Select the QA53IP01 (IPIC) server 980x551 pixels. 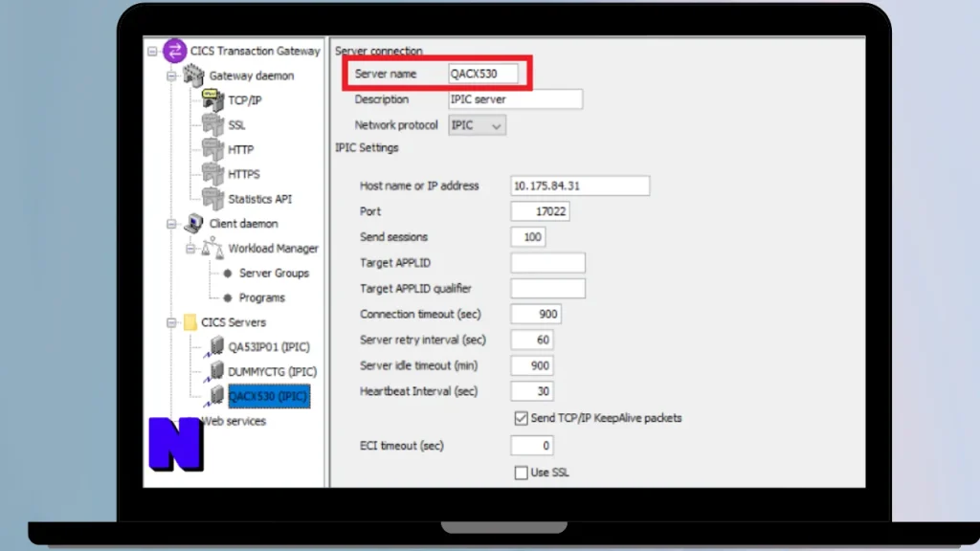coord(269,346)
